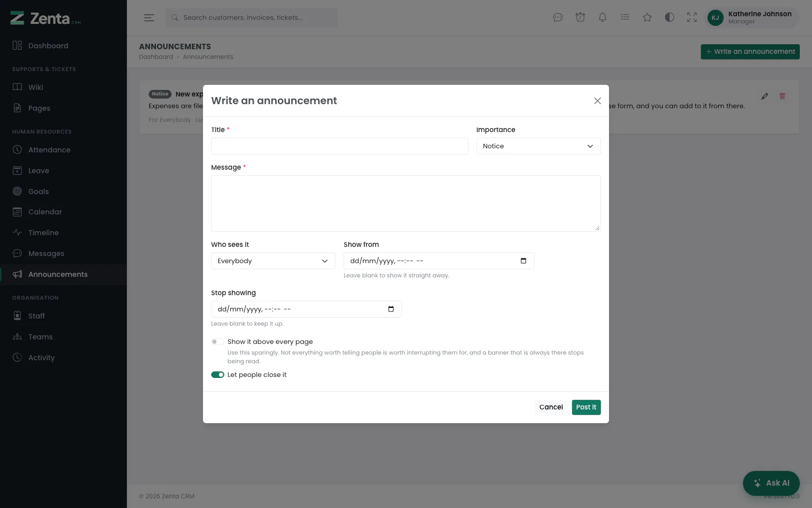Open Pages in sidebar
This screenshot has height=508, width=812.
click(x=63, y=108)
